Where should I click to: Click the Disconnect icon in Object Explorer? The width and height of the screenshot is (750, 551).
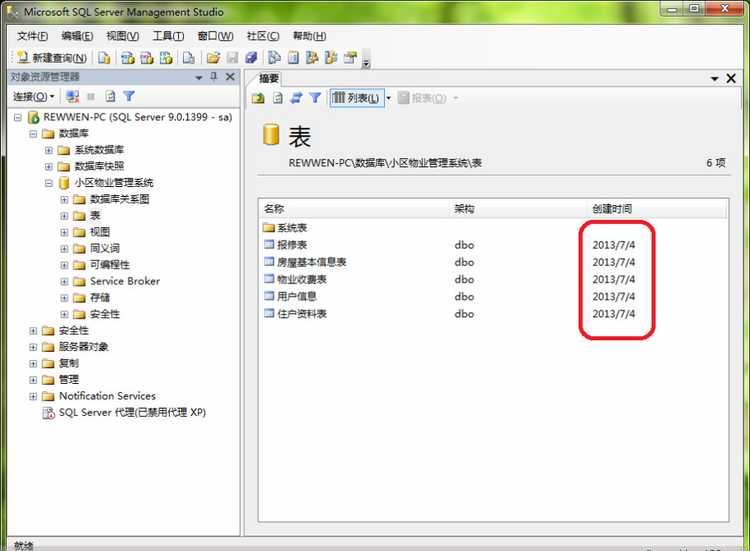tap(73, 97)
